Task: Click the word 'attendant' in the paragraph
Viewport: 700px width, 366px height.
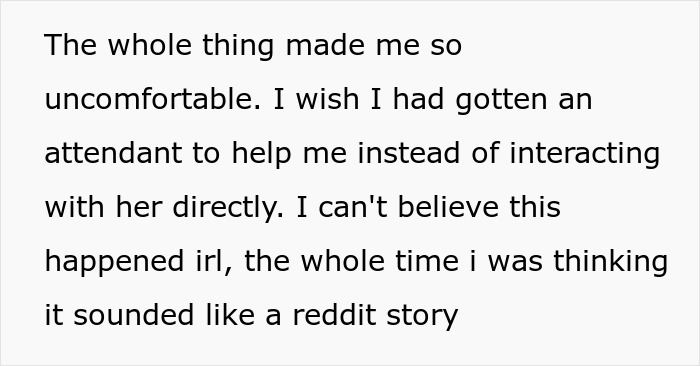Action: pos(113,153)
